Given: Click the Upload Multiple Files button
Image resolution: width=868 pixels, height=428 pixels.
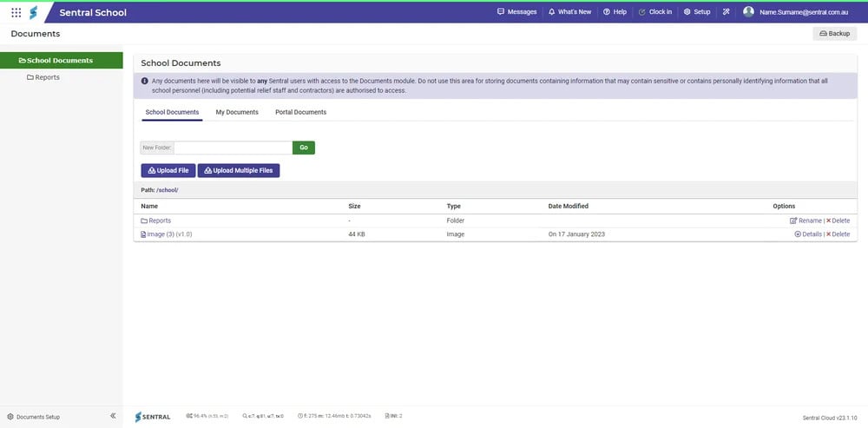Looking at the screenshot, I should tap(239, 170).
